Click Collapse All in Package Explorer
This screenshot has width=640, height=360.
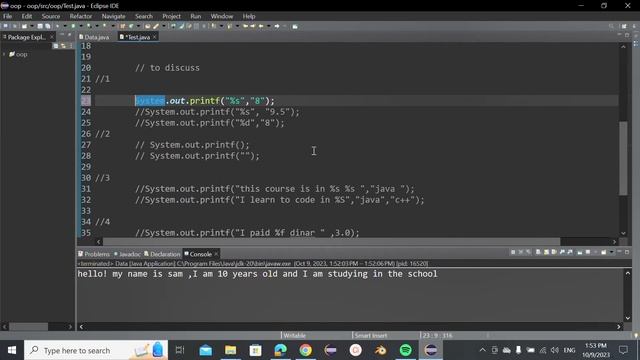point(56,46)
